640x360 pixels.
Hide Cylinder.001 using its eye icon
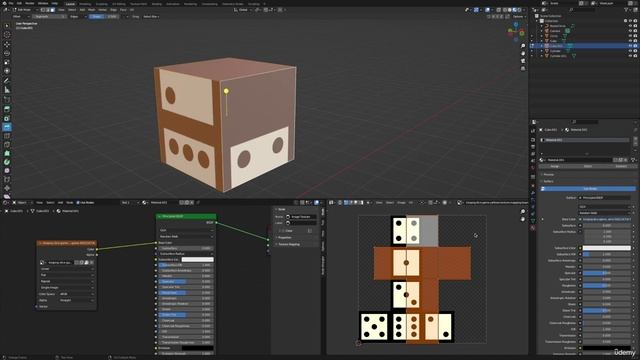630,56
